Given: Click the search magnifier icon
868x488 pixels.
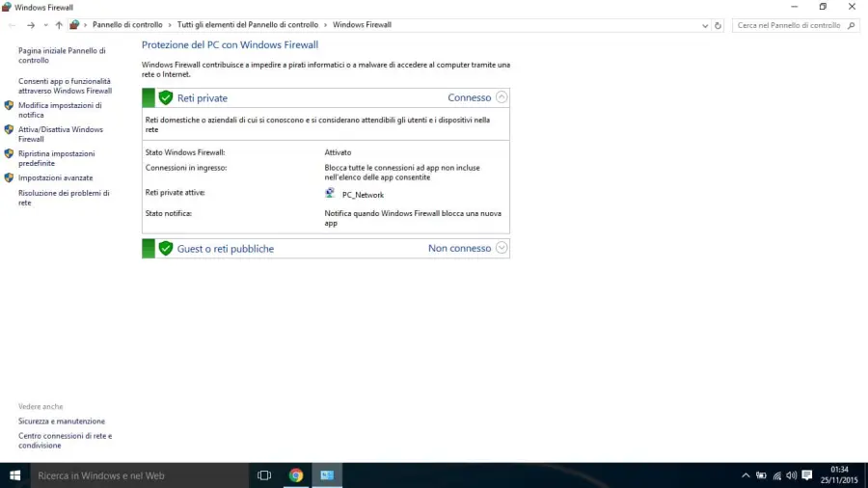Looking at the screenshot, I should (852, 25).
